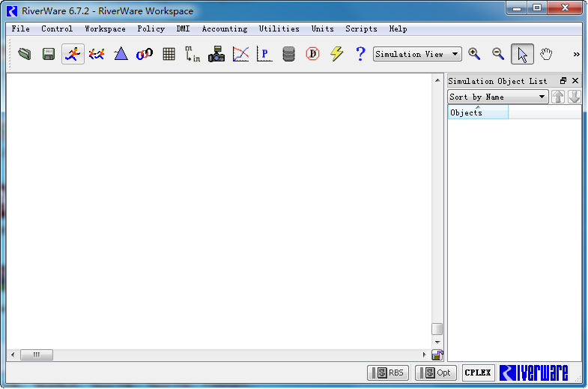Click the horizontal scrollbar right arrow
Image resolution: width=588 pixels, height=389 pixels.
tap(425, 355)
